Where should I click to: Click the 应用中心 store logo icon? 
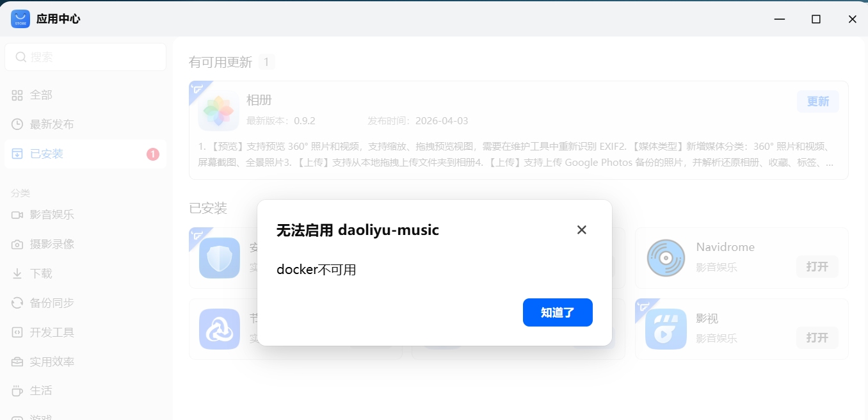pyautogui.click(x=20, y=19)
